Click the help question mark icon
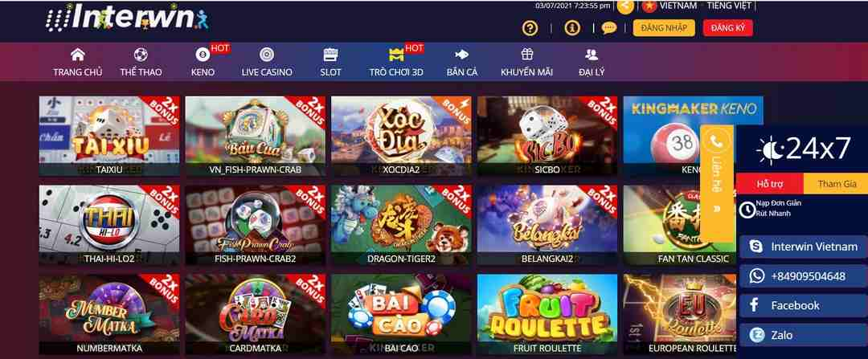Viewport: 868px width, 359px height. point(530,27)
